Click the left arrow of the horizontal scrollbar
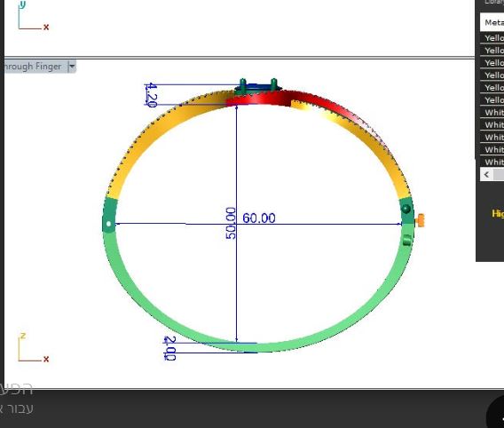Screen dimensions: 504x428 coord(486,175)
